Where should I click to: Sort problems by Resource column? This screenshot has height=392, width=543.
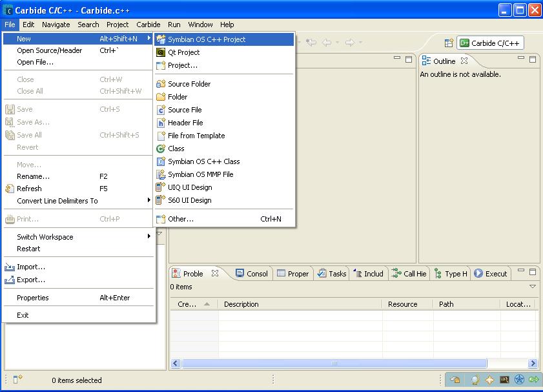pos(407,304)
